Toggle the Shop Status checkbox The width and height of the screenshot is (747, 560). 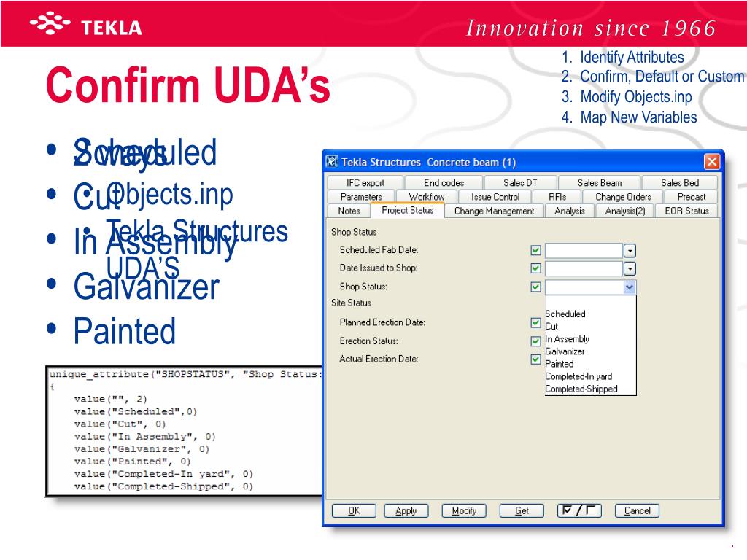[x=535, y=287]
